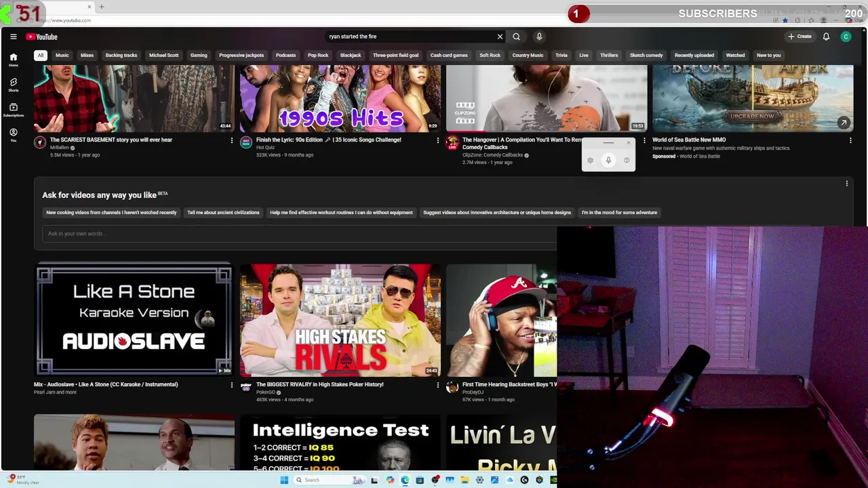
Task: Open the YouTube guide hamburger menu
Action: [13, 37]
